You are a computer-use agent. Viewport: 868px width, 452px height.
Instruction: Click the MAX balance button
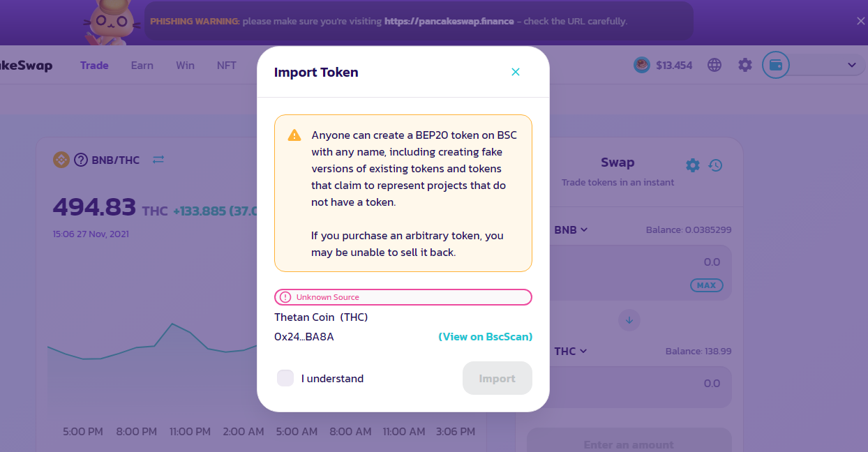(707, 285)
